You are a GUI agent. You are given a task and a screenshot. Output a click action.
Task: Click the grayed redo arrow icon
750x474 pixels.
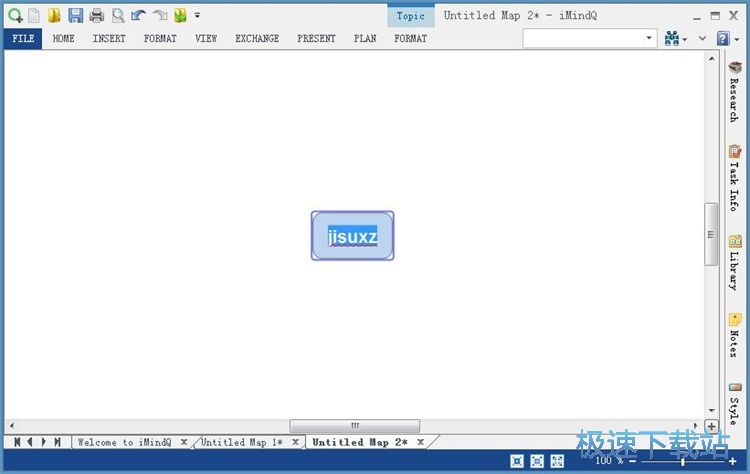click(160, 16)
